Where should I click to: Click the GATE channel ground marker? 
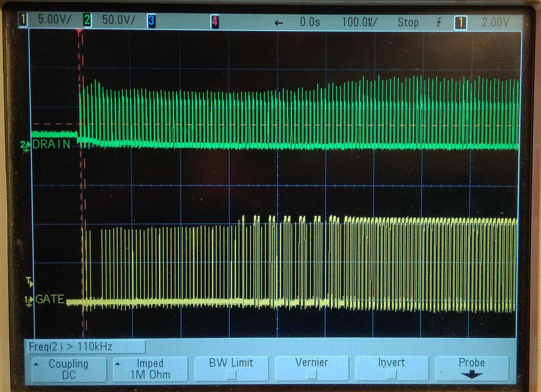tap(29, 301)
